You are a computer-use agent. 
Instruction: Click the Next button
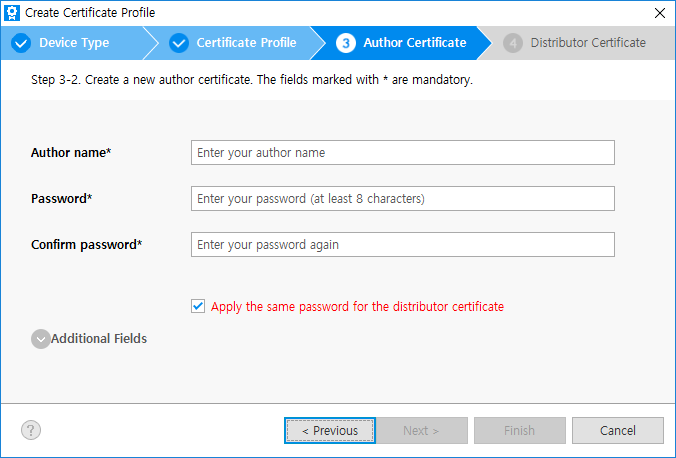421,431
